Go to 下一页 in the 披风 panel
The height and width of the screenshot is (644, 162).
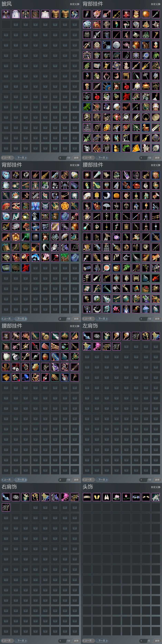21,158
